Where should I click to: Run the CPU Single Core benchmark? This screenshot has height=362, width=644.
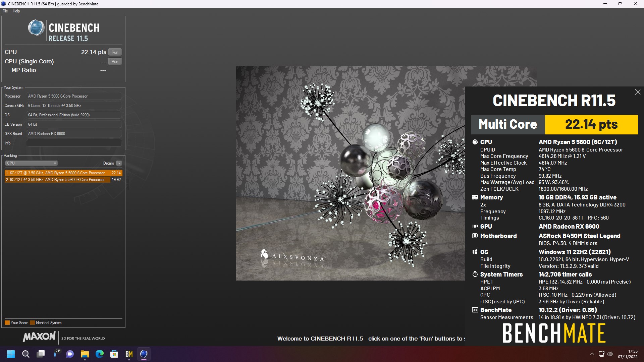point(115,62)
